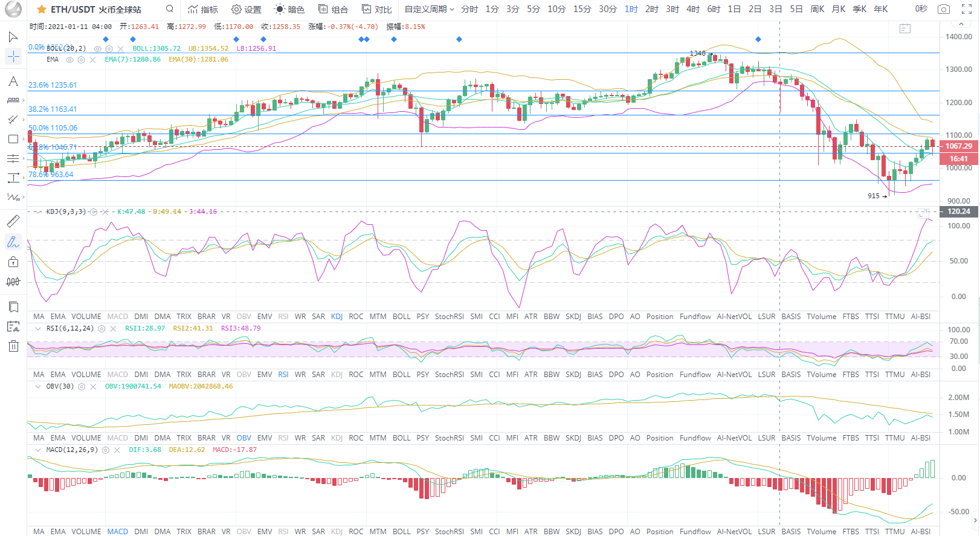Image resolution: width=980 pixels, height=536 pixels.
Task: Switch to the 1日 timeframe
Action: (734, 10)
